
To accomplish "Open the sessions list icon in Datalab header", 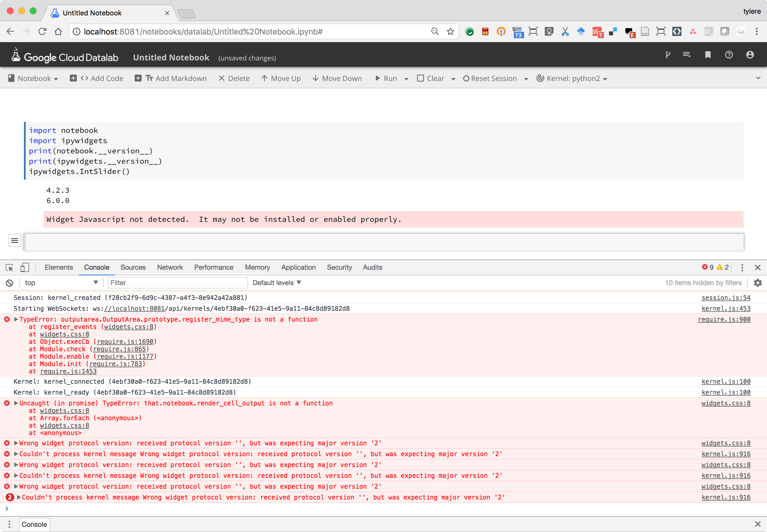I will point(687,55).
